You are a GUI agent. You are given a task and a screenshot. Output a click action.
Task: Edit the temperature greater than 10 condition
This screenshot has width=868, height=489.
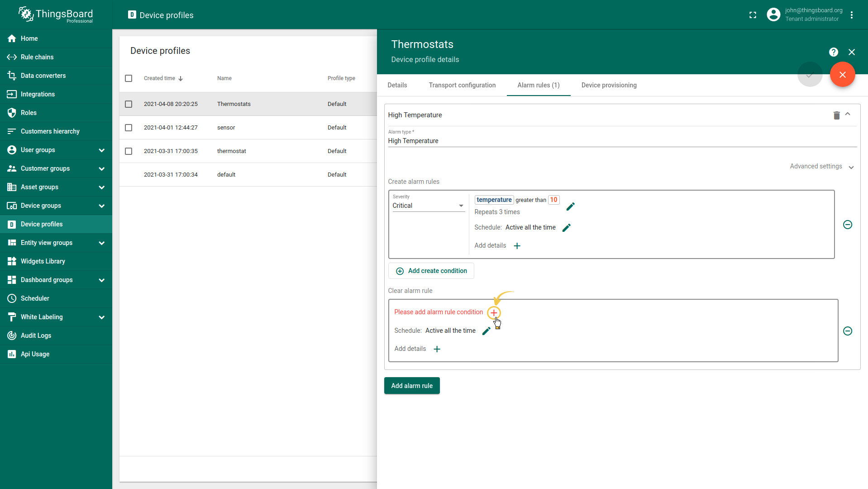click(571, 206)
